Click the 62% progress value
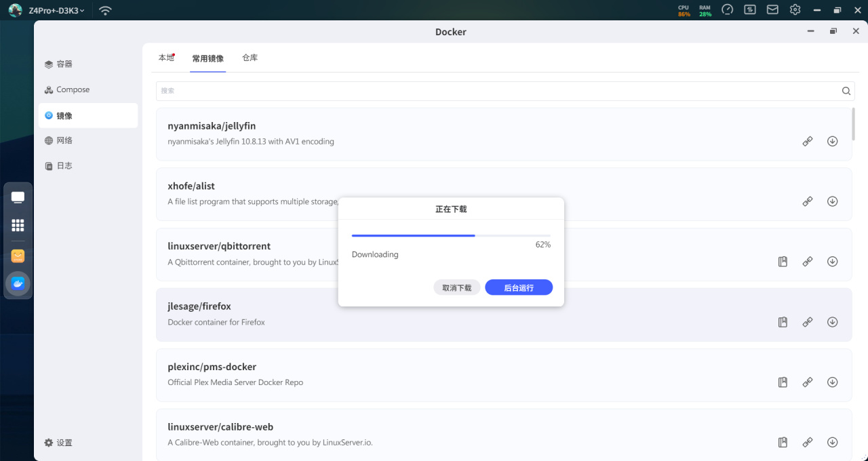The width and height of the screenshot is (868, 461). point(542,245)
